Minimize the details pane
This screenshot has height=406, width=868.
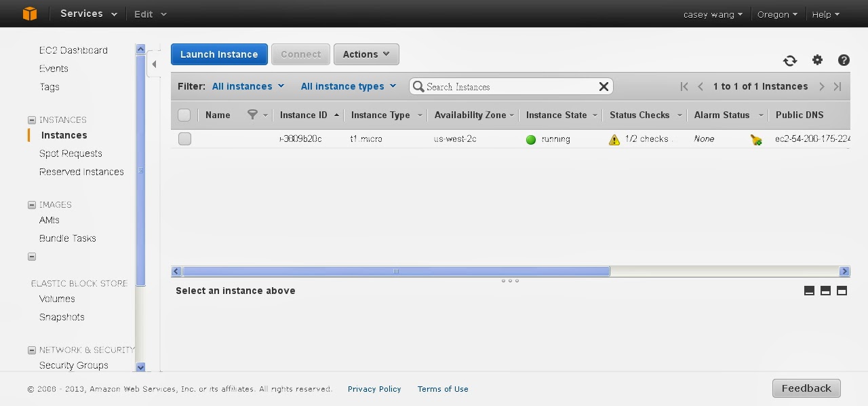(x=809, y=291)
